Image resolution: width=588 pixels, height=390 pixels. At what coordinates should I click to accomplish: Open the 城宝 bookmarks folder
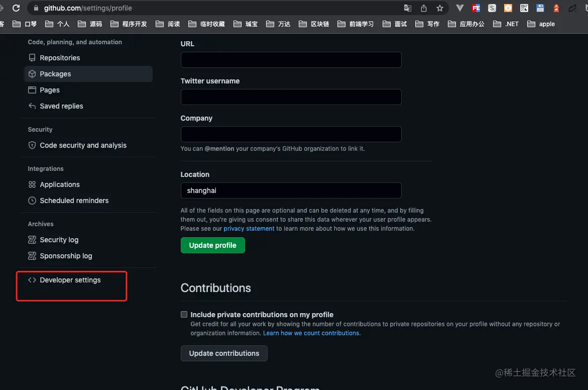246,24
